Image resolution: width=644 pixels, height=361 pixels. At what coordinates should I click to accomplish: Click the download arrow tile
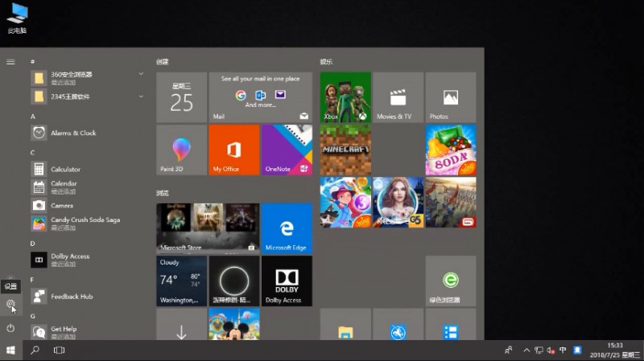coord(182,324)
